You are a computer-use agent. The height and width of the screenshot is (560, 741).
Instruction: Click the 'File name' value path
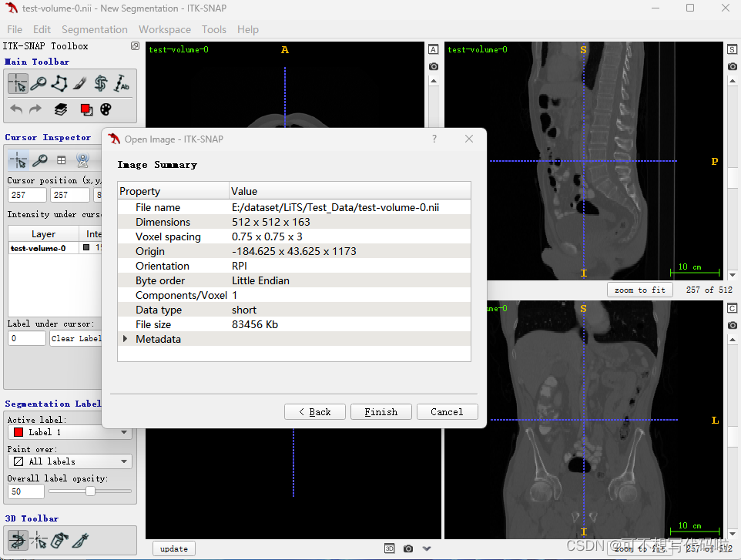(336, 207)
